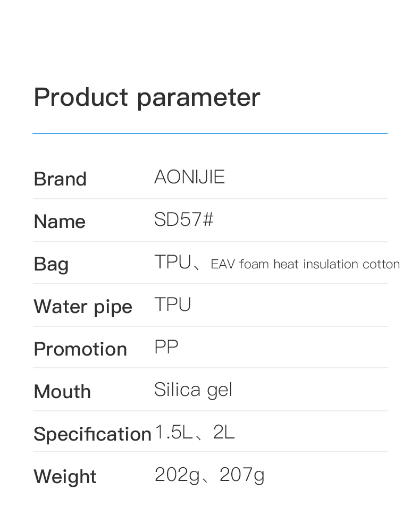Click EAV foam heat insulation cotton text

pos(305,264)
